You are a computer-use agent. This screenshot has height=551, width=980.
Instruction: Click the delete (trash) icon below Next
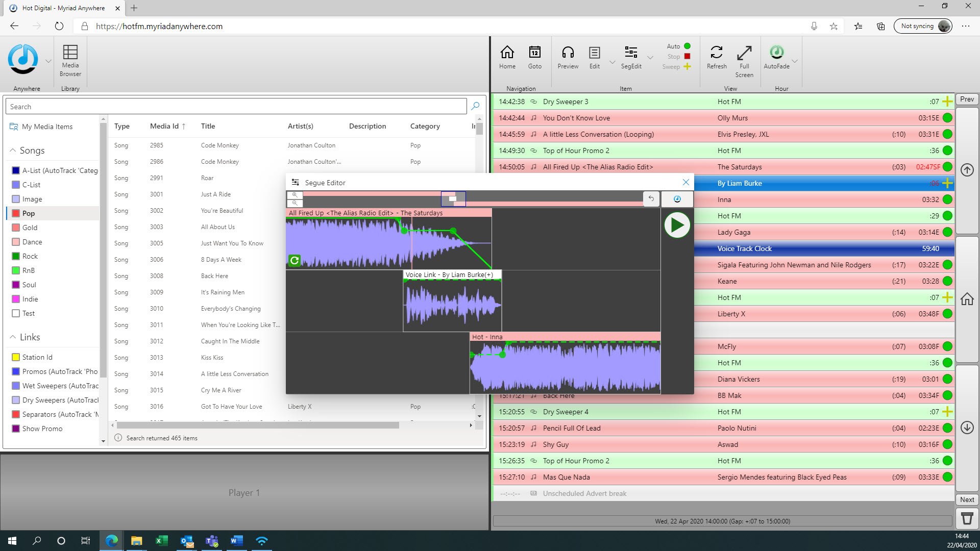point(967,518)
